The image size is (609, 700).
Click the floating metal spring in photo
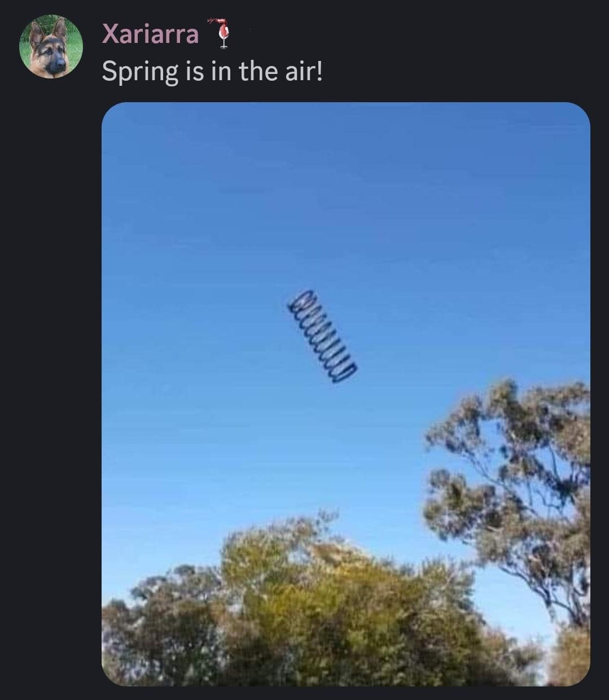point(322,336)
